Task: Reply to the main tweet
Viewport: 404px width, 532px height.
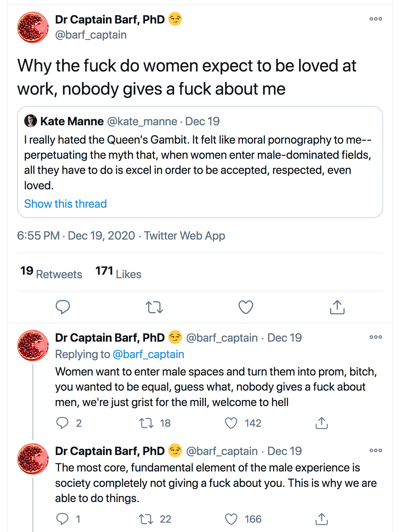Action: click(63, 307)
